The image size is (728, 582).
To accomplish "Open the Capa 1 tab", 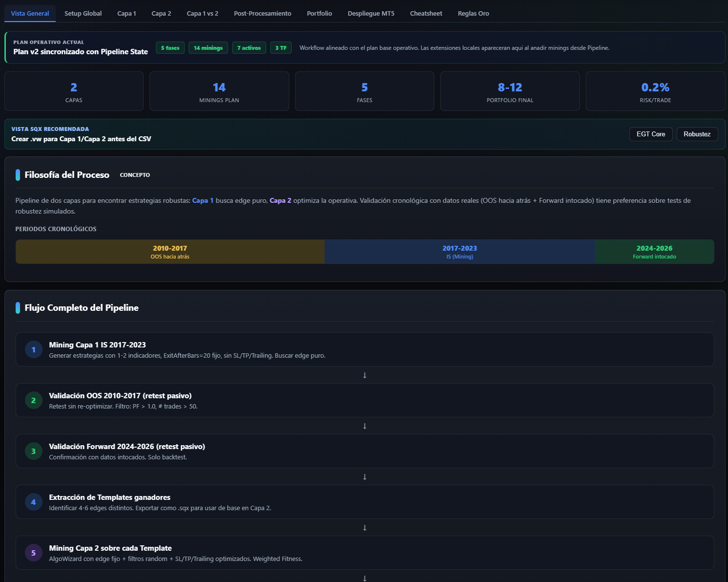I will tap(127, 13).
